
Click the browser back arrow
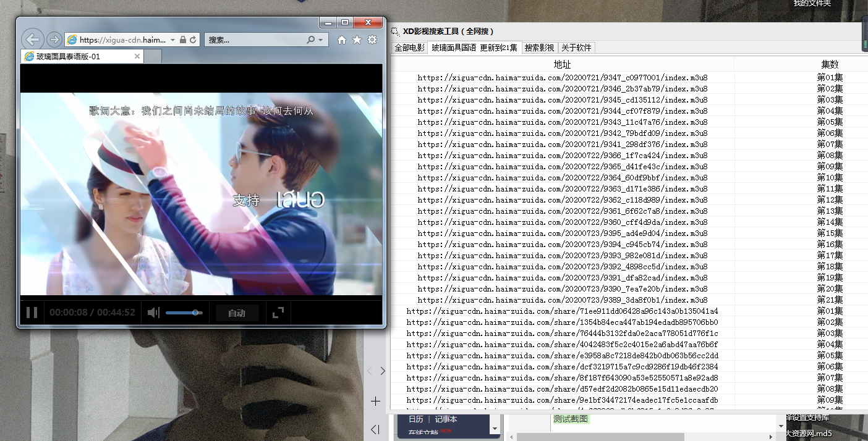coord(33,40)
